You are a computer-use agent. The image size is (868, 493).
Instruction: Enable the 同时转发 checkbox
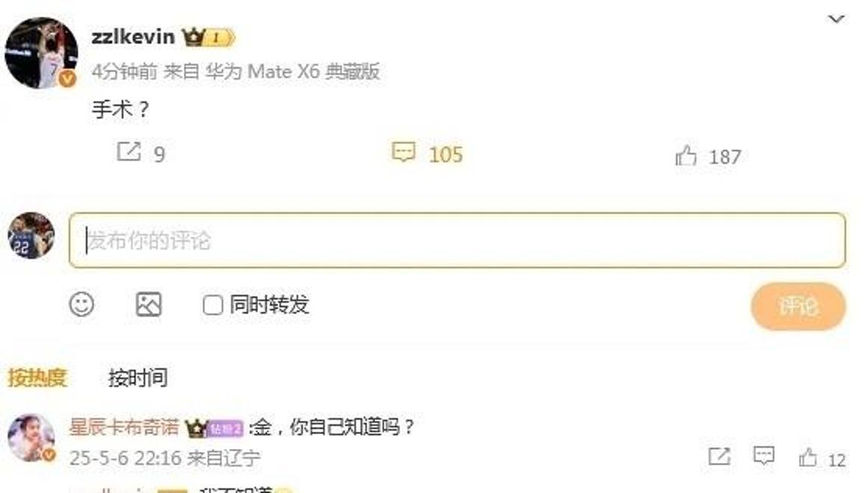coord(212,305)
